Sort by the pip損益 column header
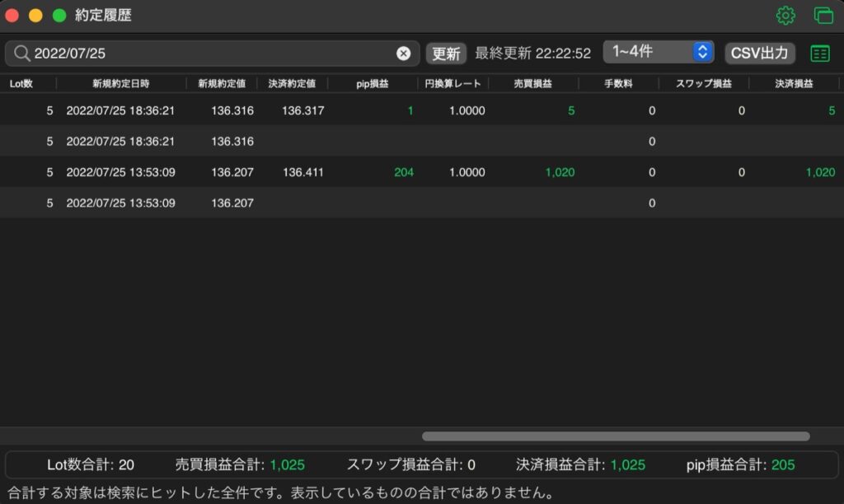 click(x=372, y=83)
